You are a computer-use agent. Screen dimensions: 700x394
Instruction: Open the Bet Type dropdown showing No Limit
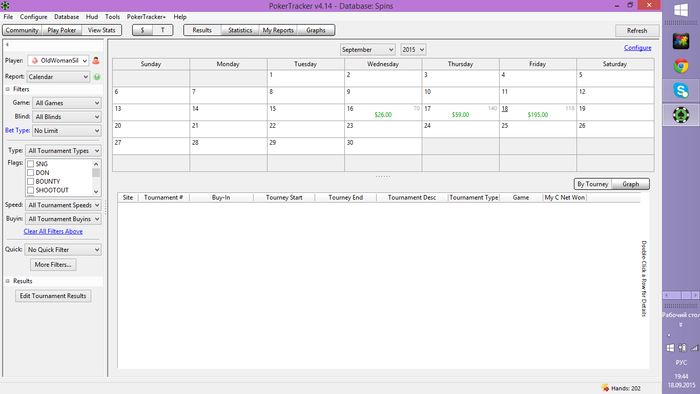coord(67,131)
